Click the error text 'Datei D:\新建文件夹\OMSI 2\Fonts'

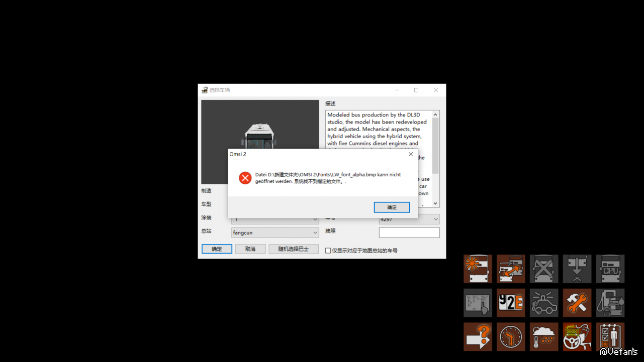click(328, 178)
